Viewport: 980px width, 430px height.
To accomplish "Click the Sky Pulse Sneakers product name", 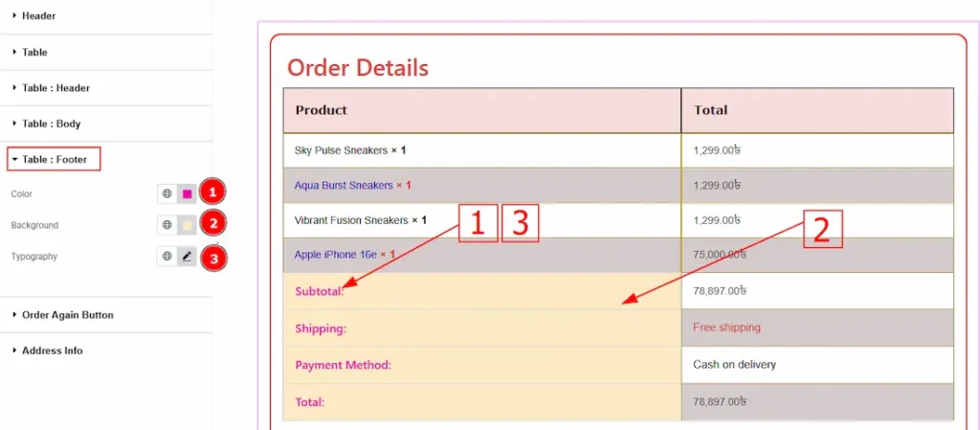I will pos(341,150).
